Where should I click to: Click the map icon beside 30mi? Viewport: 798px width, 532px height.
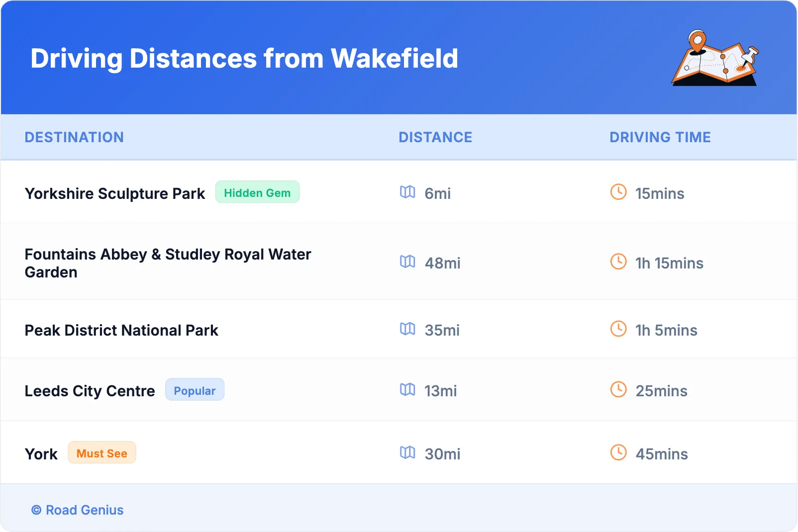pyautogui.click(x=407, y=452)
